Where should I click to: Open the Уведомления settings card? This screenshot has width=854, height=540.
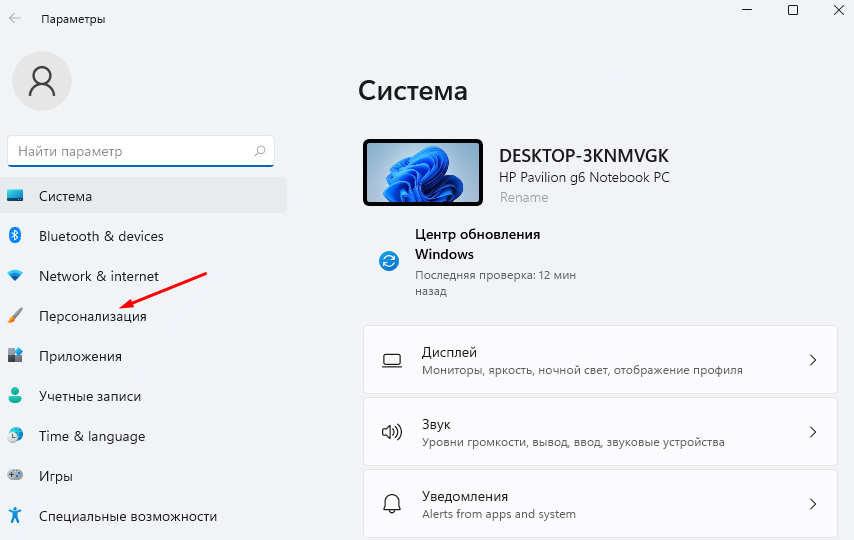click(x=600, y=503)
